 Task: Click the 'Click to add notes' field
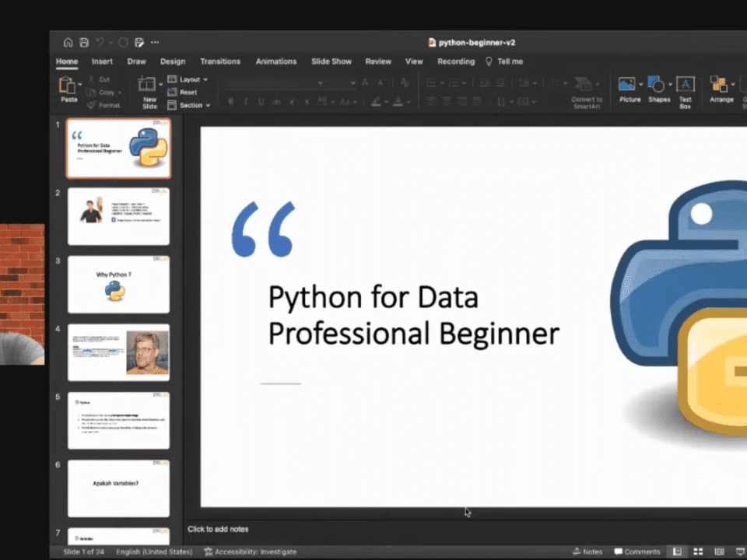[218, 529]
